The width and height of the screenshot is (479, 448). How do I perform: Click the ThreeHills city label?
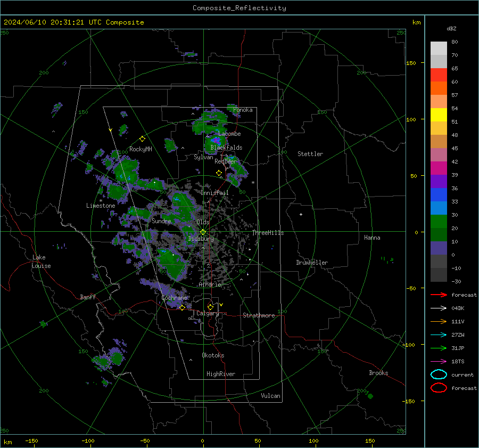[268, 233]
